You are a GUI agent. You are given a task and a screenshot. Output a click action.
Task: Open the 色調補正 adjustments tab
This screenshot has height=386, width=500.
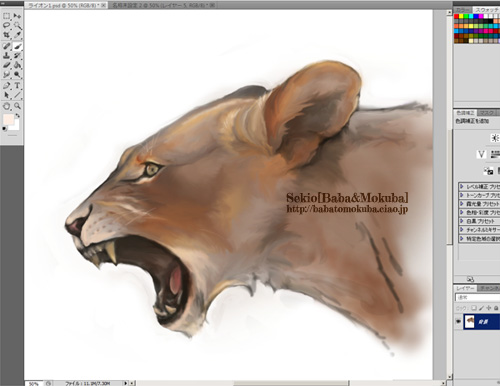click(466, 113)
